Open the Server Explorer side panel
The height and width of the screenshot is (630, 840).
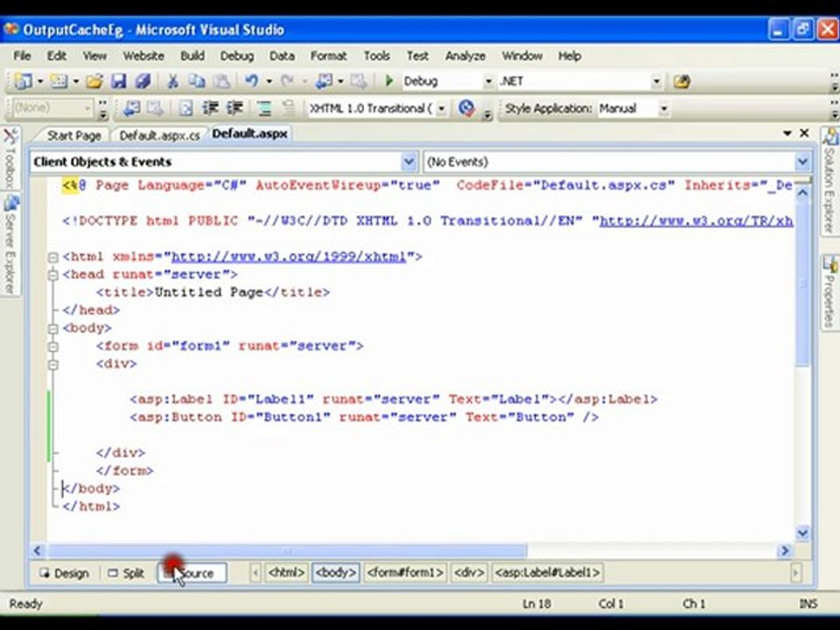coord(10,245)
